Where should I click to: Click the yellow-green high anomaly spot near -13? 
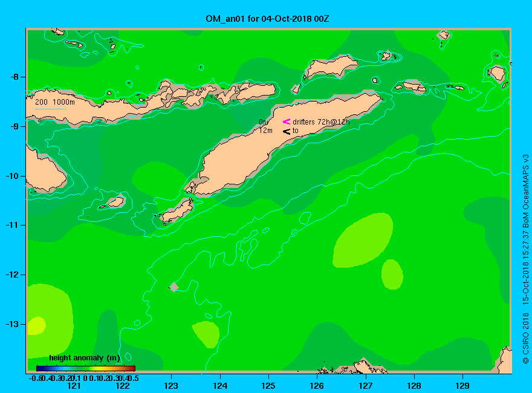coord(36,326)
